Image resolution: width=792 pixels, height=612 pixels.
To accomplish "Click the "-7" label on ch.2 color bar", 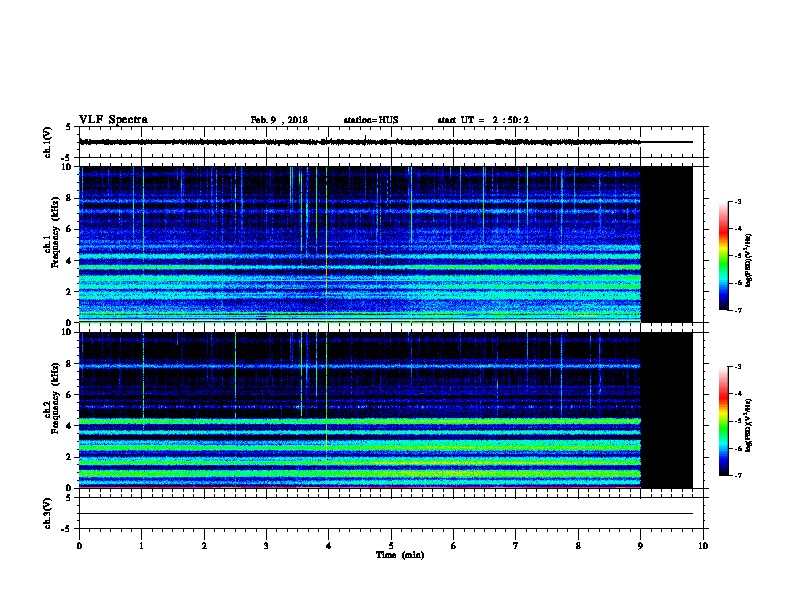I will pos(738,476).
